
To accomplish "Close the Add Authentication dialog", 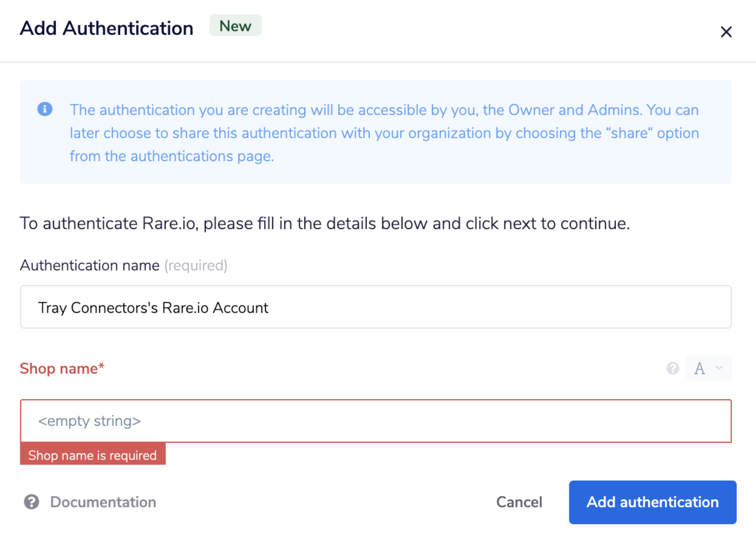I will 726,32.
